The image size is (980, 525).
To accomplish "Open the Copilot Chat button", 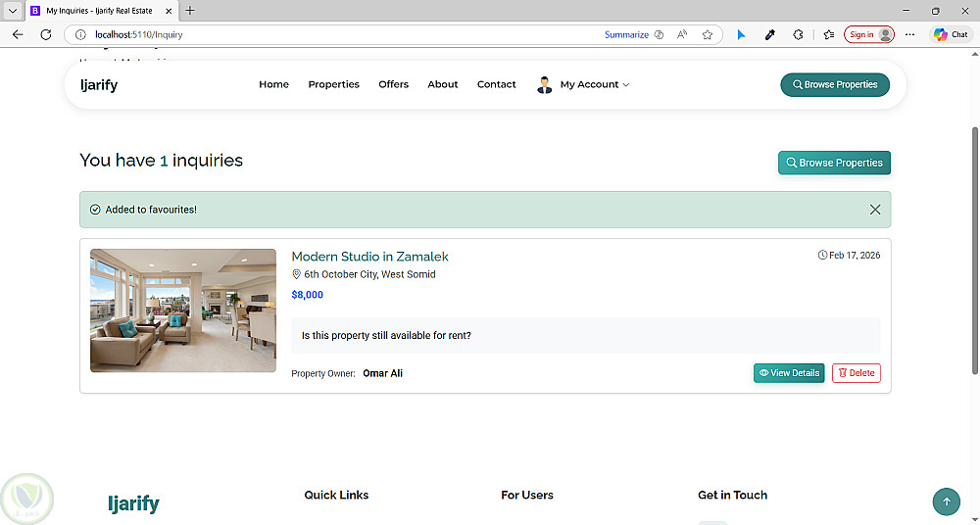I will pos(951,34).
